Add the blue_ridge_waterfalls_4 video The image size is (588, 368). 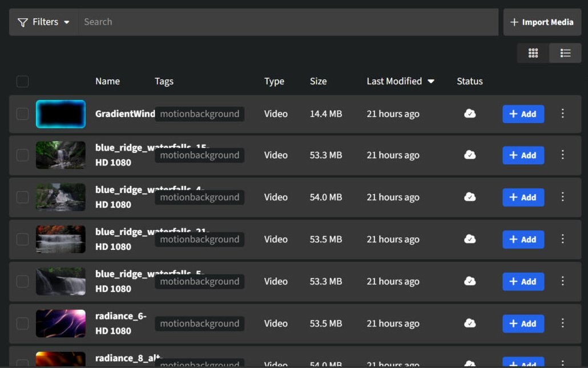click(x=523, y=197)
